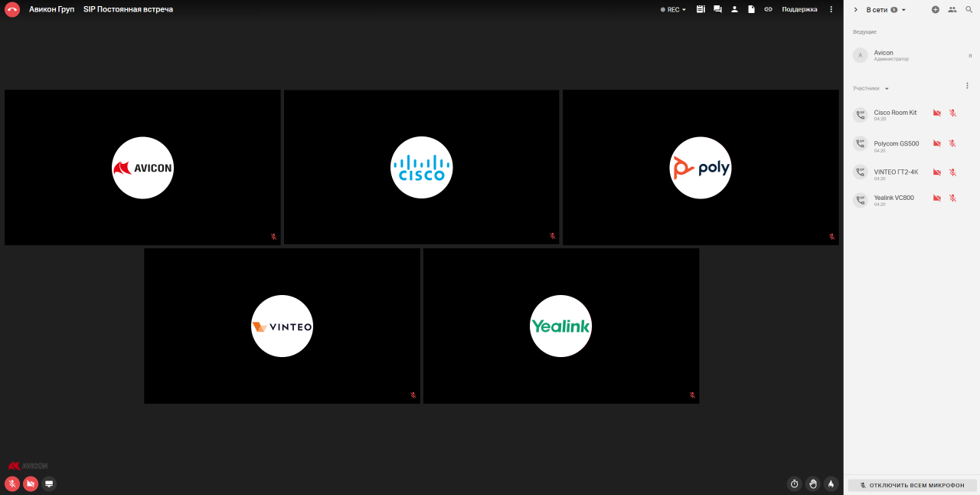
Task: Open the chat messages icon in top toolbar
Action: [717, 9]
